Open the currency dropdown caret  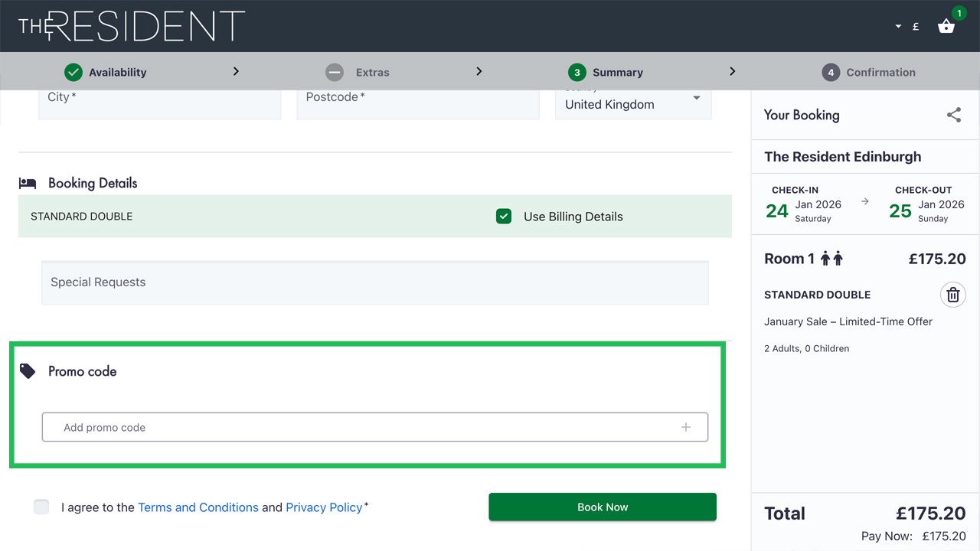tap(897, 25)
